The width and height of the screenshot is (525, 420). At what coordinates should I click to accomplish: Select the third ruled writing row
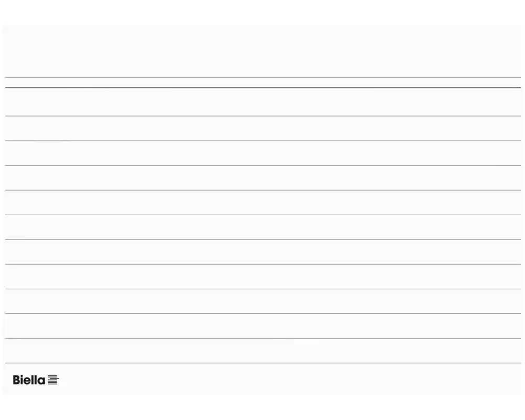(262, 153)
